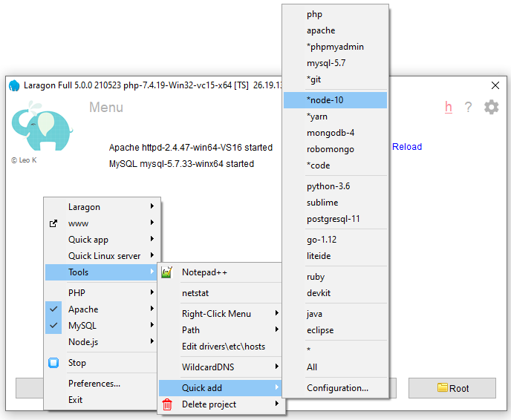
Task: Expand the Quick Linux server submenu arrow
Action: [x=152, y=255]
